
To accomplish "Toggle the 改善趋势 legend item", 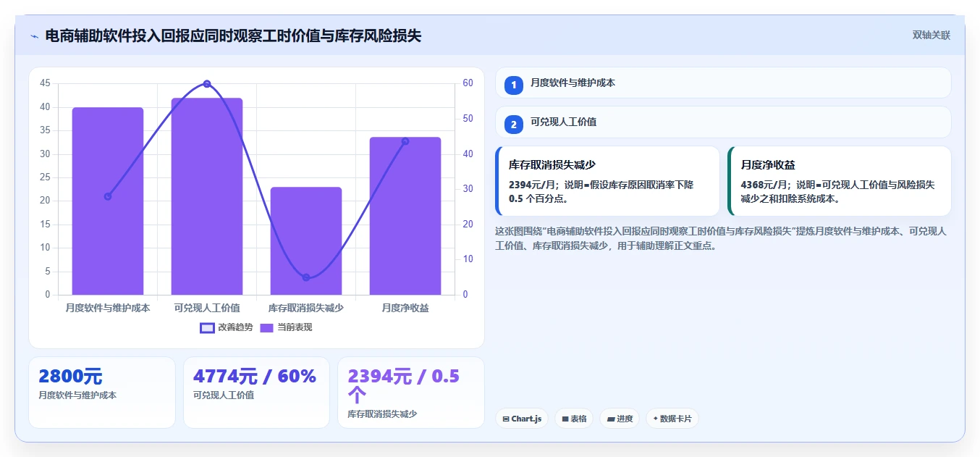I will [x=227, y=327].
